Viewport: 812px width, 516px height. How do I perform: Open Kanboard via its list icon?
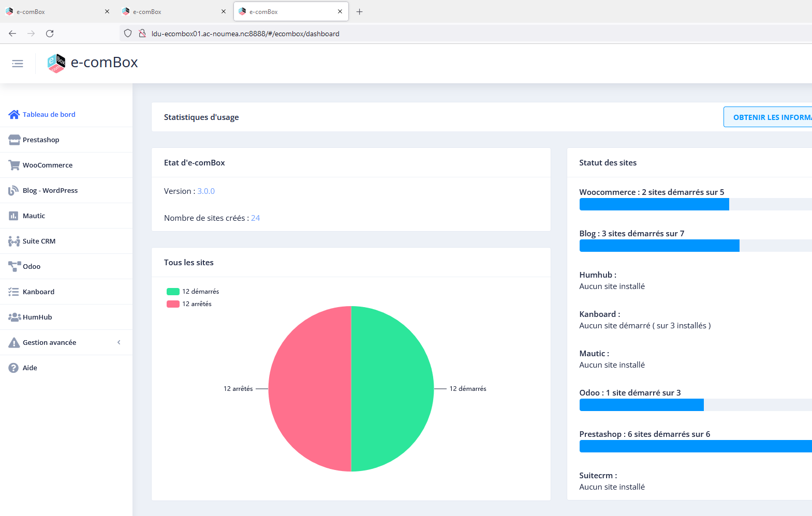click(x=14, y=292)
